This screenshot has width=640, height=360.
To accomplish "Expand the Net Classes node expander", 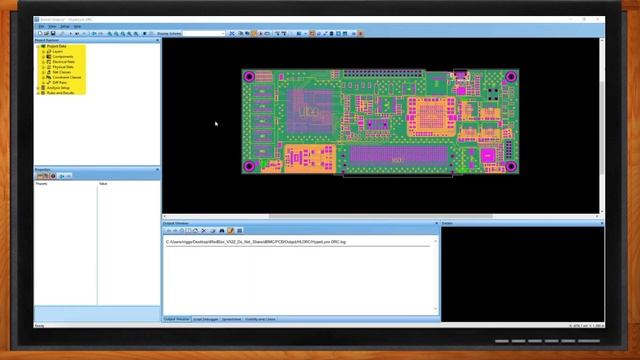I will tap(43, 72).
